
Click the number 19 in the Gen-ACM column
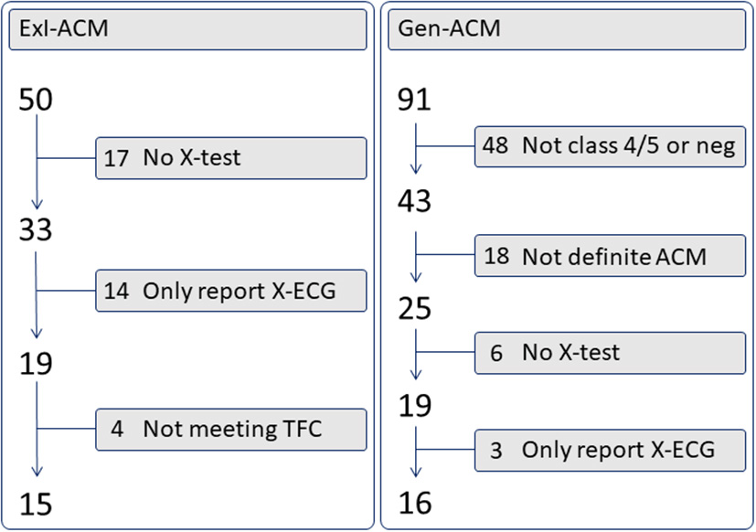[x=416, y=406]
